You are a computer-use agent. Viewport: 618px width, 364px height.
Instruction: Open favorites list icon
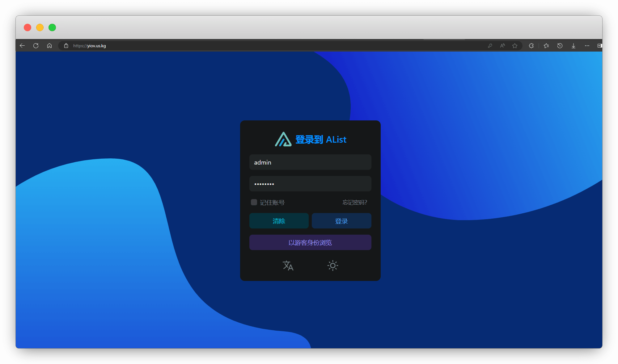click(x=546, y=46)
